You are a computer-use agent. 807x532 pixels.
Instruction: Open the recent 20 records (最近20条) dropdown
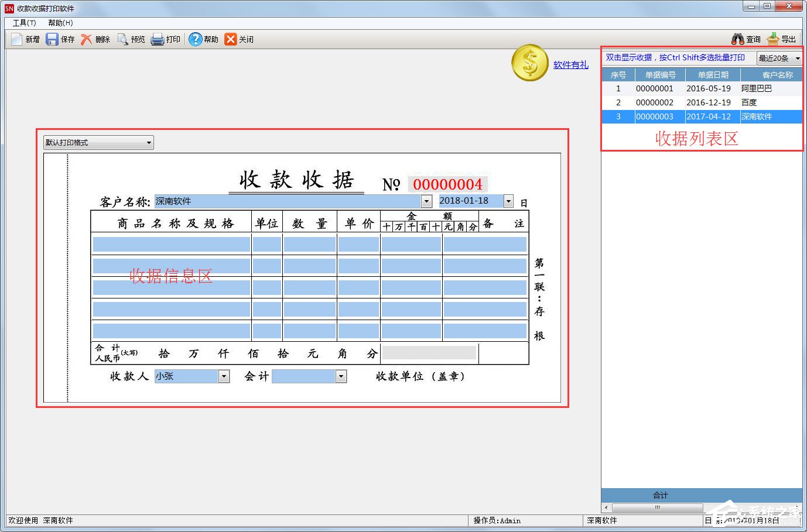[797, 59]
